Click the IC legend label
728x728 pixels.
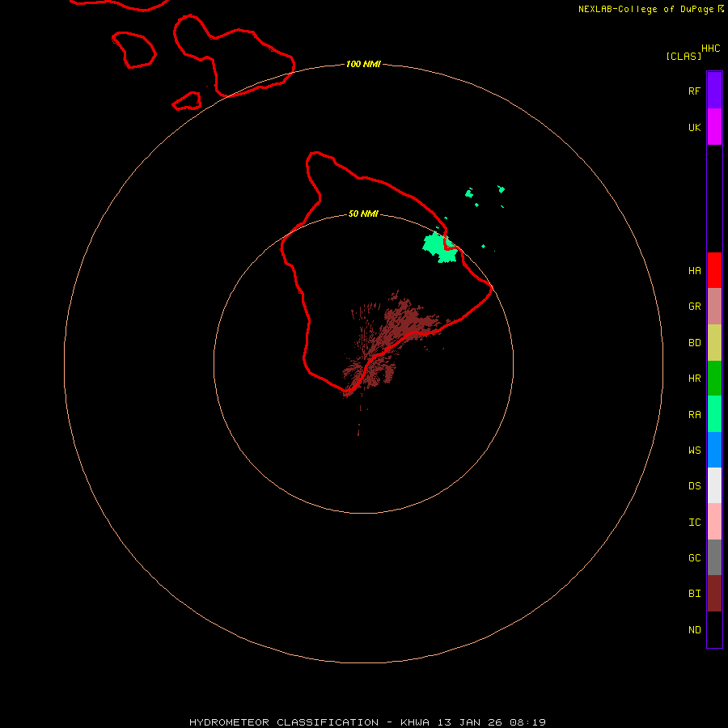tap(694, 523)
